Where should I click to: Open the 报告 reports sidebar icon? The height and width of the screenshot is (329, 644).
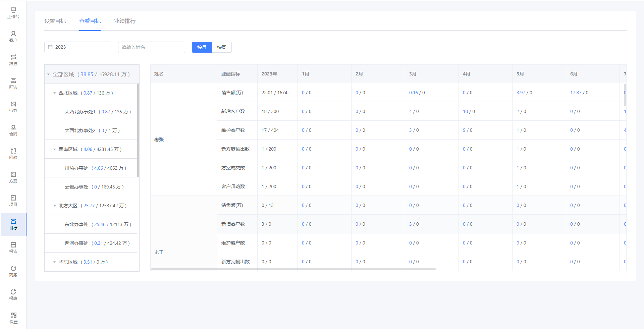(13, 248)
